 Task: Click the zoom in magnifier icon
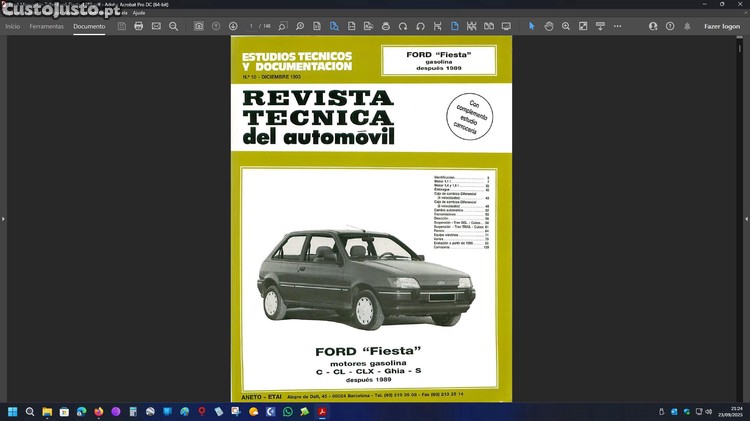click(x=566, y=26)
